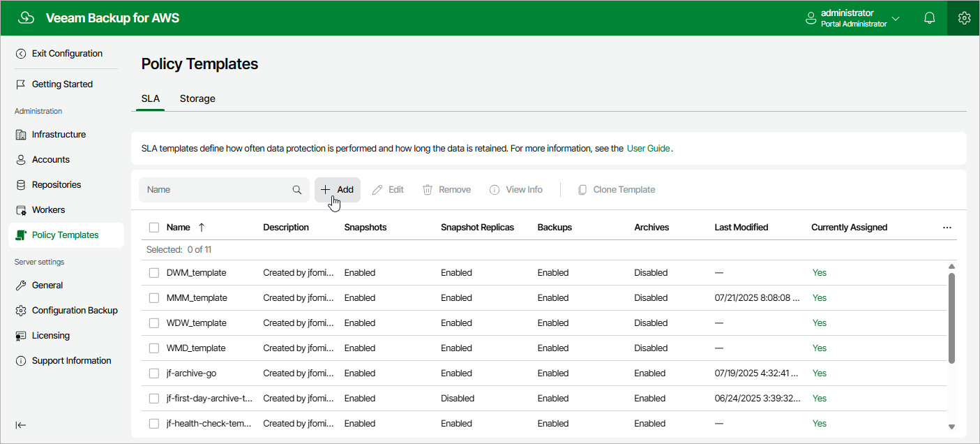The image size is (980, 444).
Task: Toggle the select-all checkbox in the table header
Action: pyautogui.click(x=154, y=228)
